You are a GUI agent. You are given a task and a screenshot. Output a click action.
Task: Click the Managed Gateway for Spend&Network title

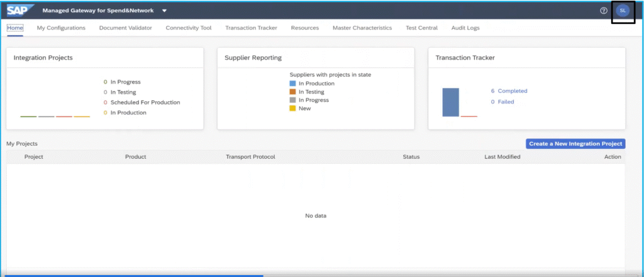click(98, 11)
